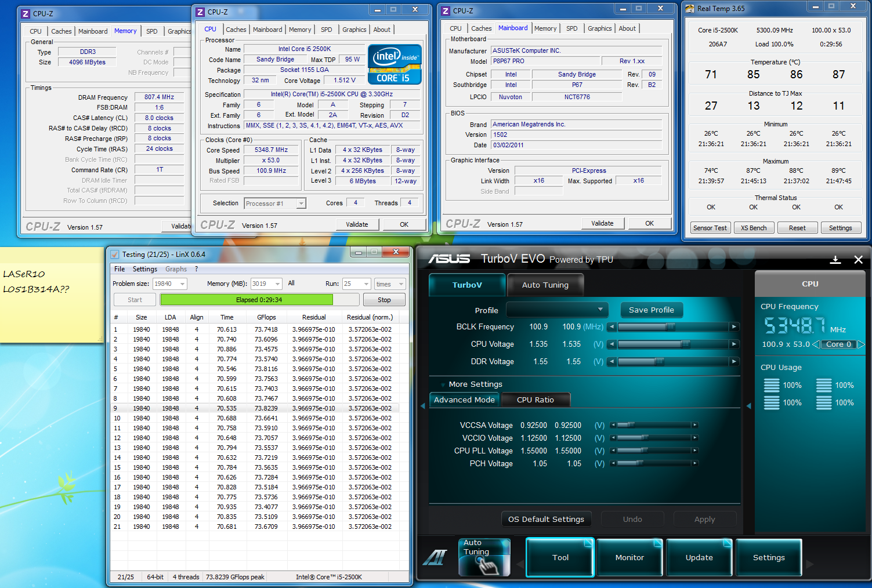Open the 'times' unit dropdown in LinX

400,284
